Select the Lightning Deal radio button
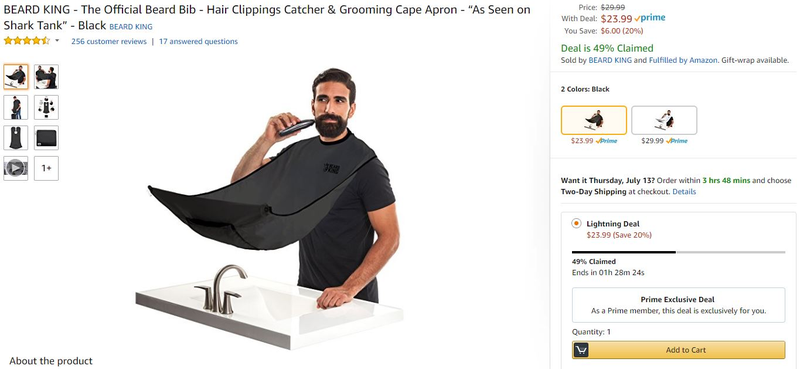 [577, 224]
